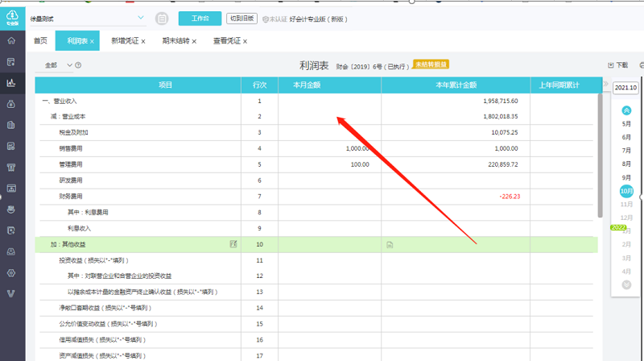
Task: Click the V icon at sidebar bottom
Action: 11,293
